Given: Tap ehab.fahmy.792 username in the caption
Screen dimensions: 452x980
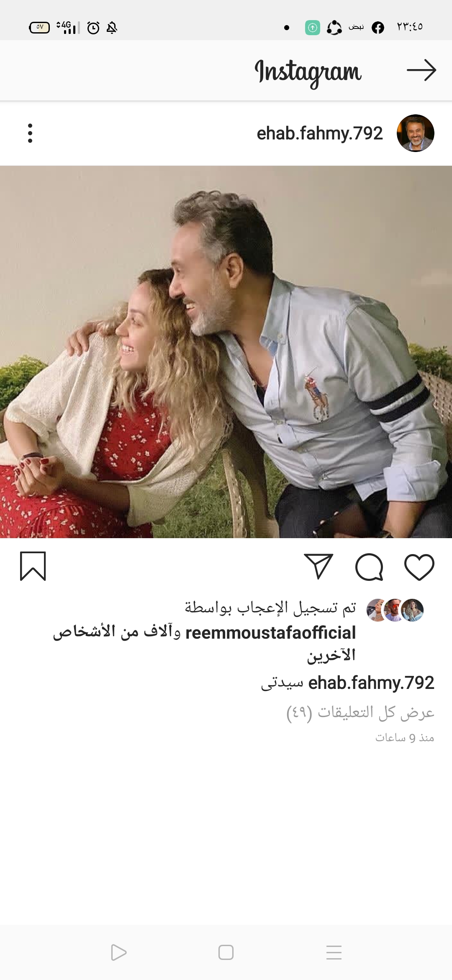Looking at the screenshot, I should [371, 683].
